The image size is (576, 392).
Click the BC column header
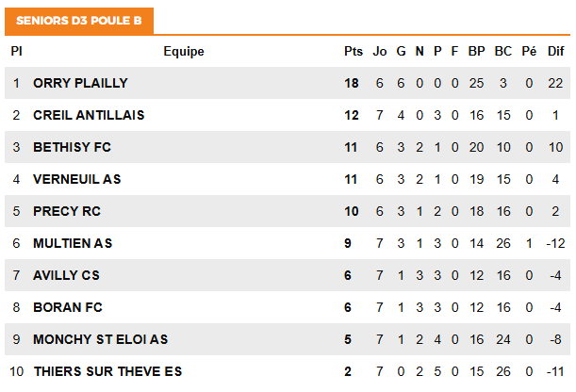tap(503, 52)
